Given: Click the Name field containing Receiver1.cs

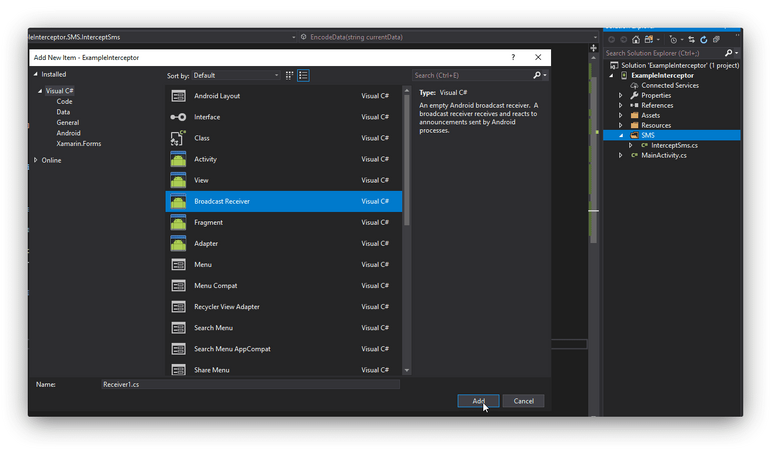Looking at the screenshot, I should [x=250, y=384].
